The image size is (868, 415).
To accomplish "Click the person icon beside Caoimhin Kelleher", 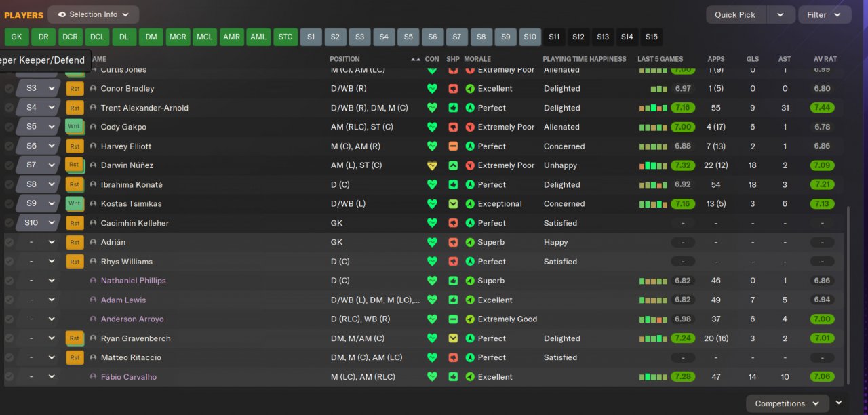I will click(x=93, y=223).
